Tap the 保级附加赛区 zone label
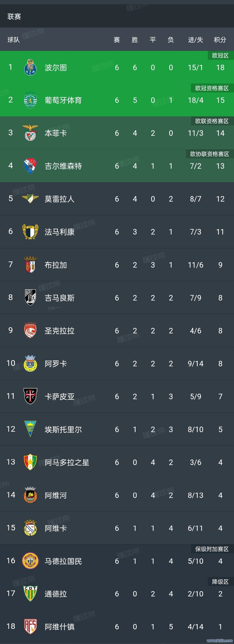The height and width of the screenshot is (644, 234). (212, 549)
